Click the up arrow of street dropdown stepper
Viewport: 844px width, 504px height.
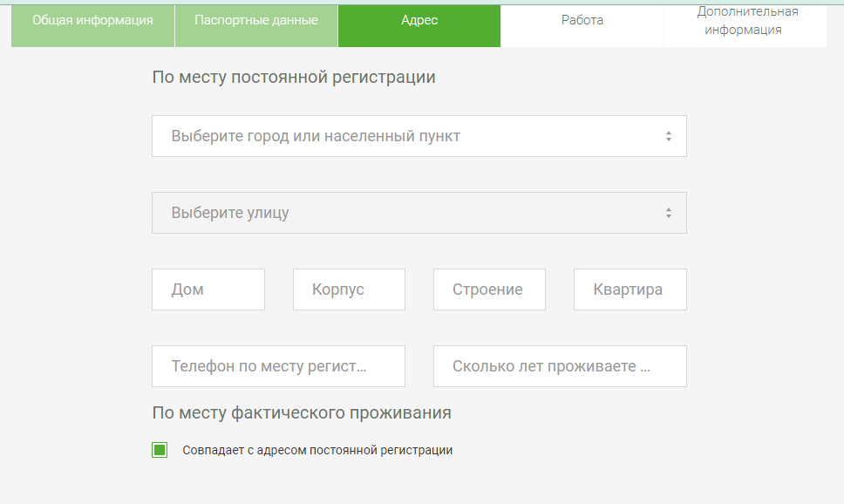pyautogui.click(x=668, y=208)
